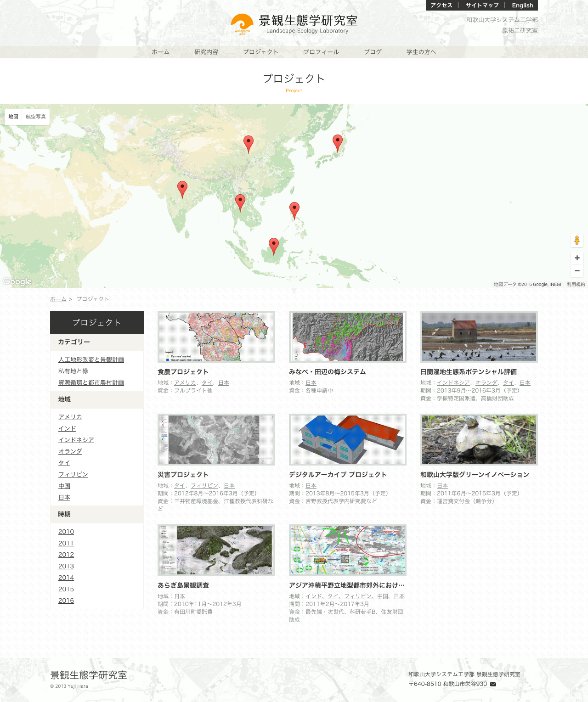Zoom in the map with plus button
This screenshot has height=702, width=588.
577,258
